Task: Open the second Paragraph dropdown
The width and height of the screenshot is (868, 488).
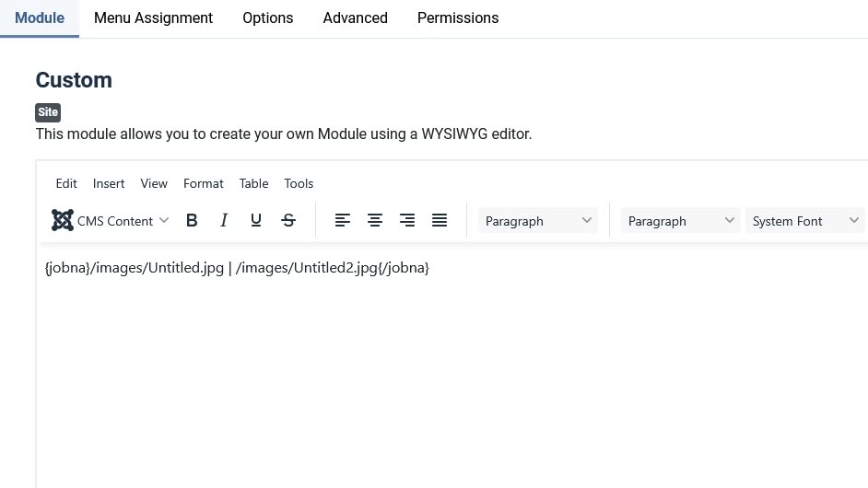Action: (x=680, y=221)
